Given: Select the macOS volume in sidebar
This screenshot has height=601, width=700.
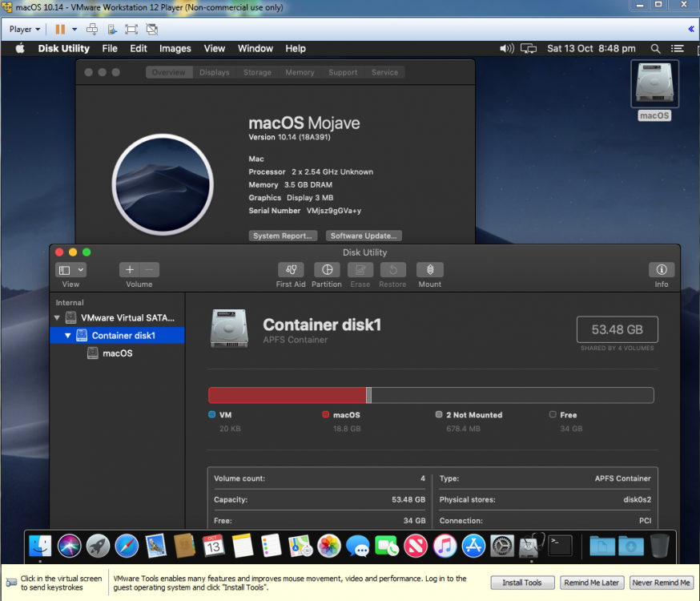Looking at the screenshot, I should (x=118, y=353).
